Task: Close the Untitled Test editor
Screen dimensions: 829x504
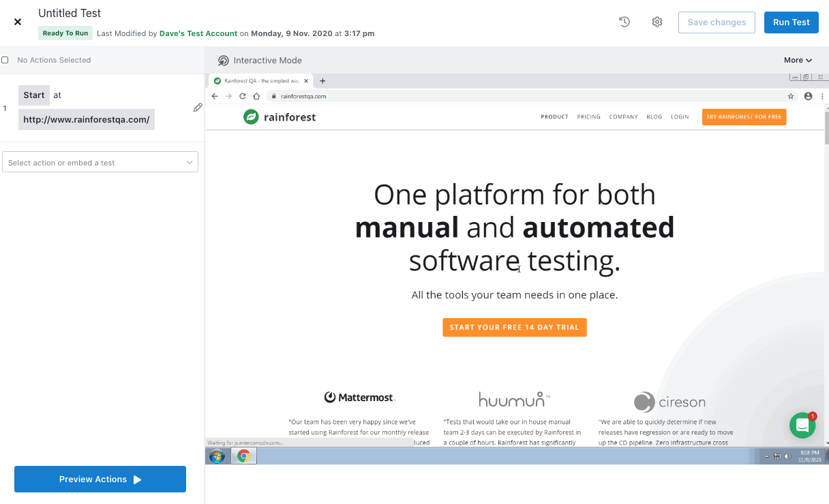Action: (18, 22)
